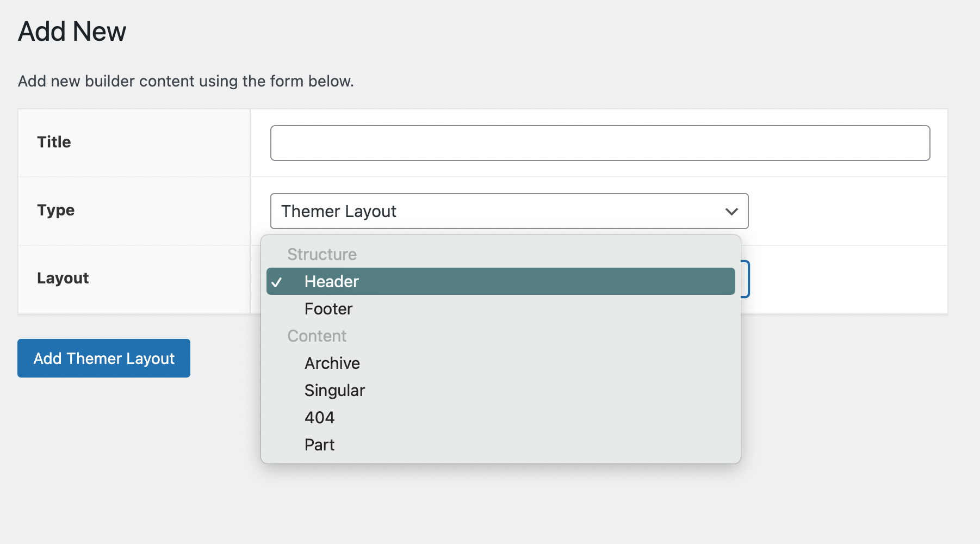Select the Part layout option
Image resolution: width=980 pixels, height=544 pixels.
click(x=319, y=445)
